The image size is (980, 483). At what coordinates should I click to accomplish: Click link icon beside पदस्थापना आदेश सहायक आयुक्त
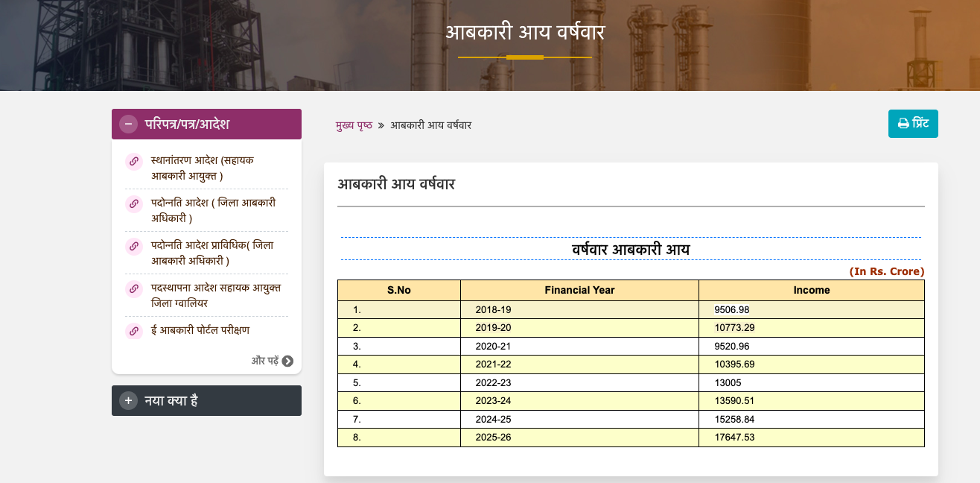pos(134,288)
